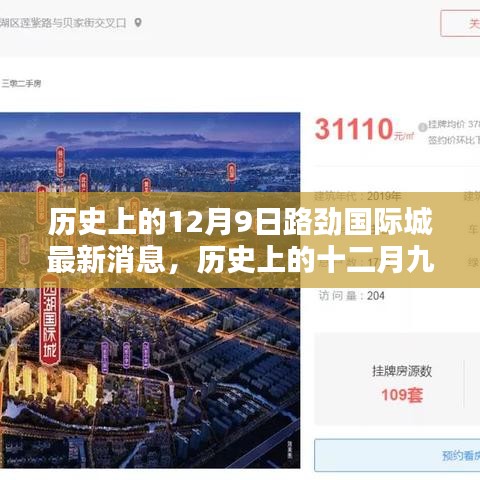Viewport: 480px width, 480px height.
Task: Click the 挂牌房源数 label
Action: [x=402, y=371]
